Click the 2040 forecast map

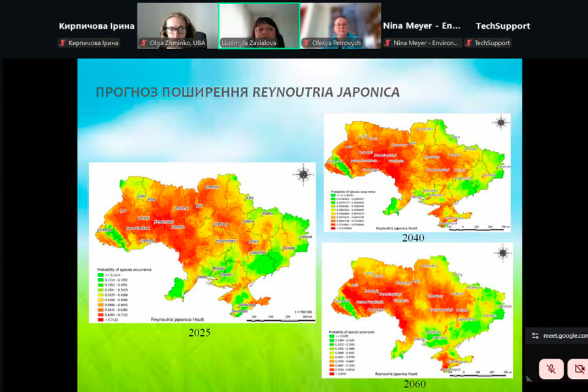pos(417,172)
